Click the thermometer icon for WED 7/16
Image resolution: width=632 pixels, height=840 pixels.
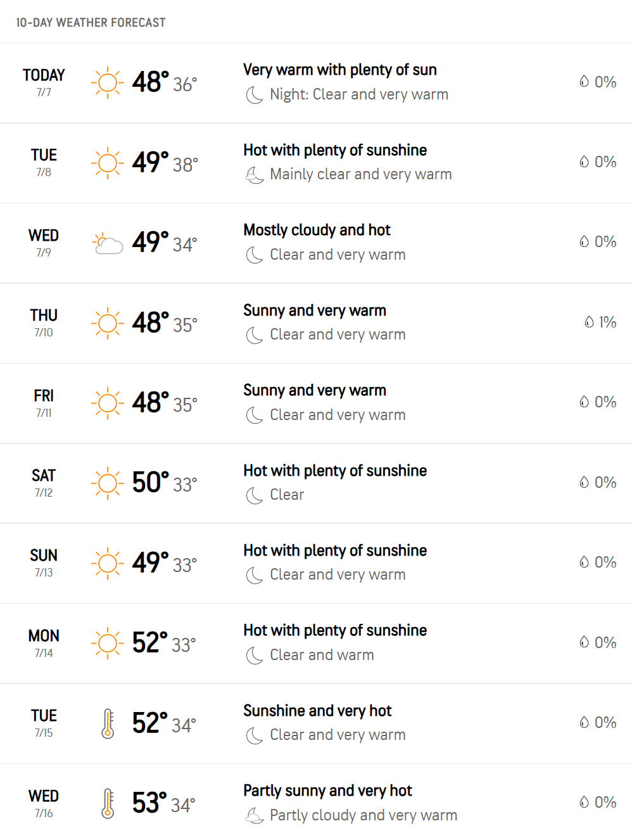point(108,803)
